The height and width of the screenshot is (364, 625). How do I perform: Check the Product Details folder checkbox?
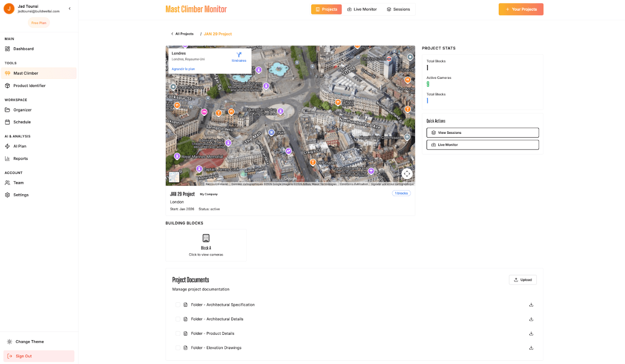(178, 333)
